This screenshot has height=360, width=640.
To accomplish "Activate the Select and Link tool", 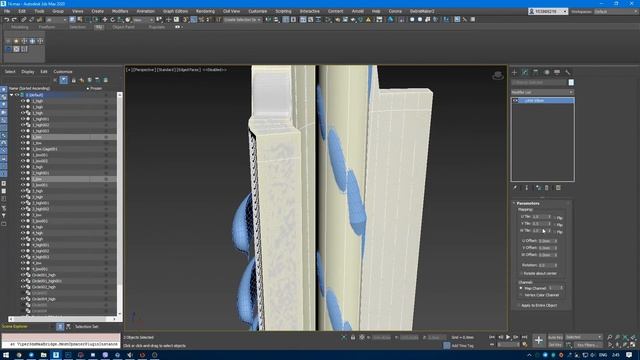I will coord(24,20).
